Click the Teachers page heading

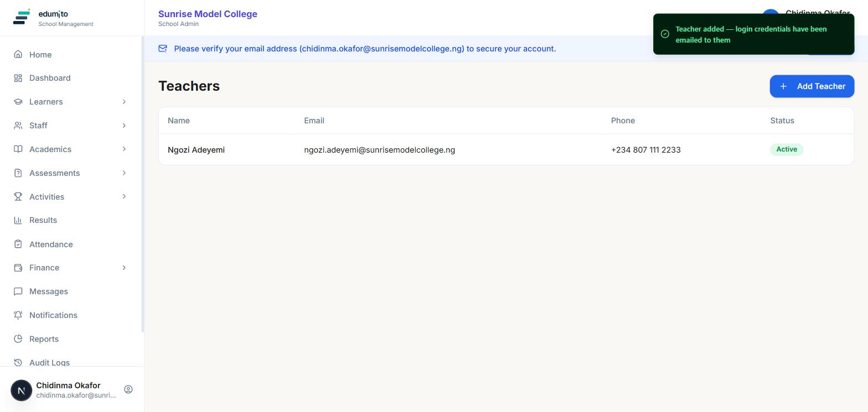click(189, 86)
